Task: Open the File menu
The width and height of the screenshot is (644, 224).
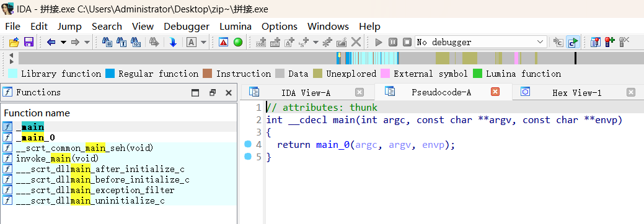Action: [13, 27]
